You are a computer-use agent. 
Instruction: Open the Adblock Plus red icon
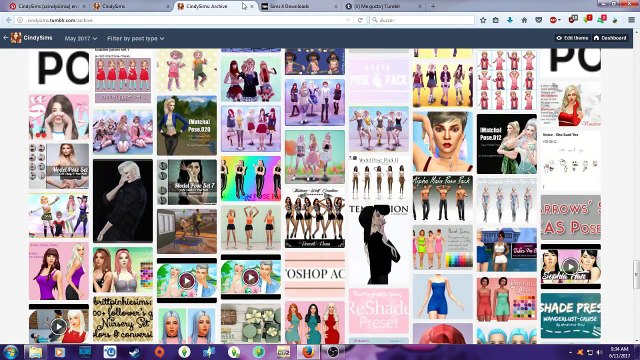[x=553, y=20]
